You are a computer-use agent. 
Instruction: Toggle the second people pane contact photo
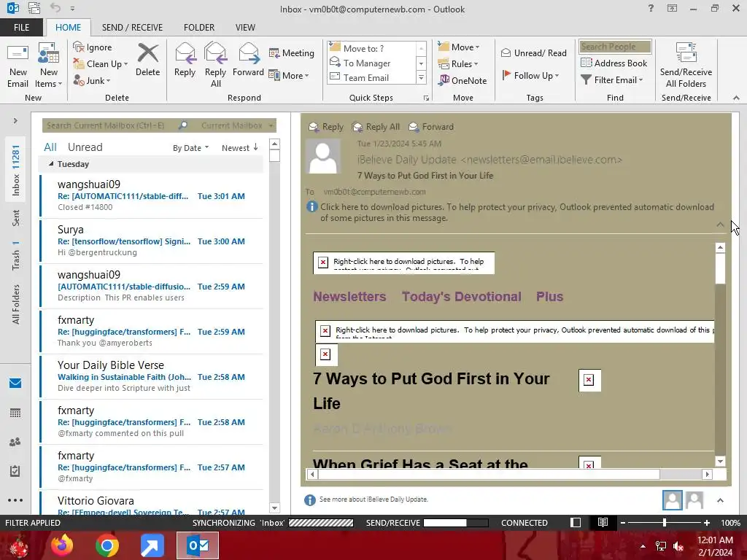click(694, 500)
